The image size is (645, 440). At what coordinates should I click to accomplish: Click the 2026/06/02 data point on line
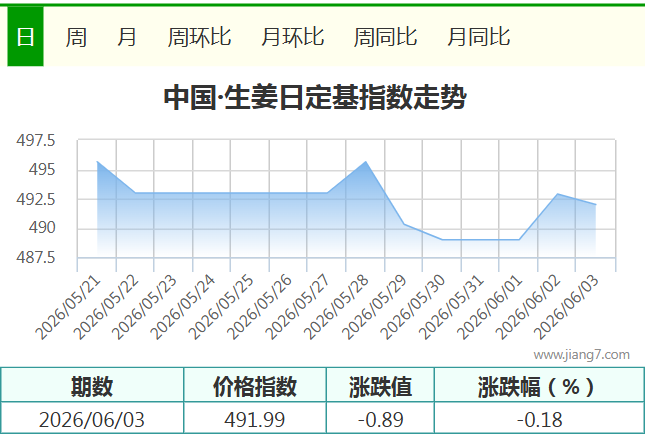click(x=557, y=194)
